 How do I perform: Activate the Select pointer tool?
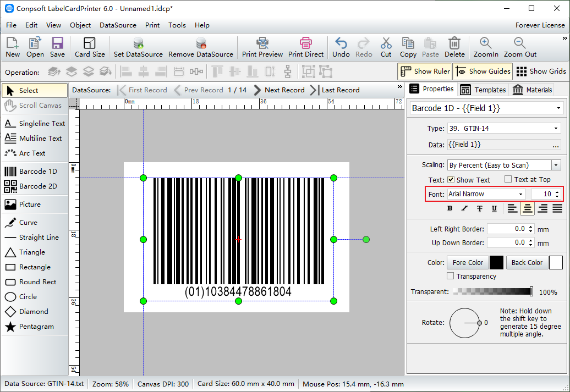coord(35,91)
